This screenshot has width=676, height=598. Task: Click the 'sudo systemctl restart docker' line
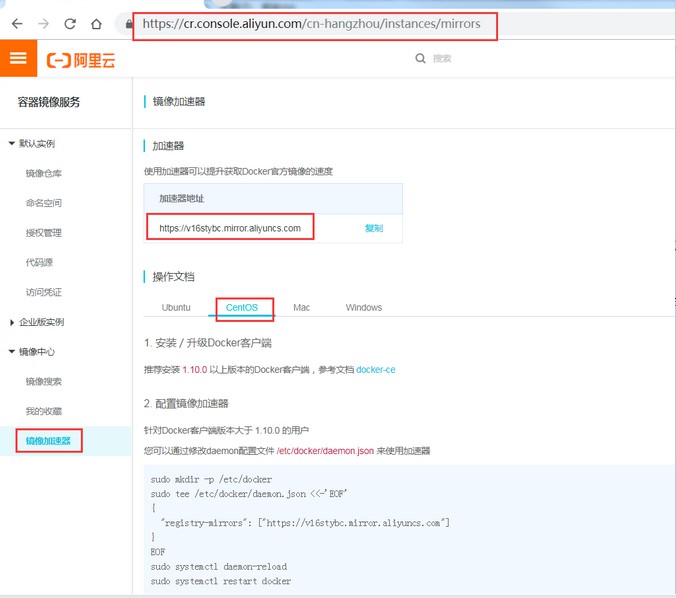pos(221,581)
